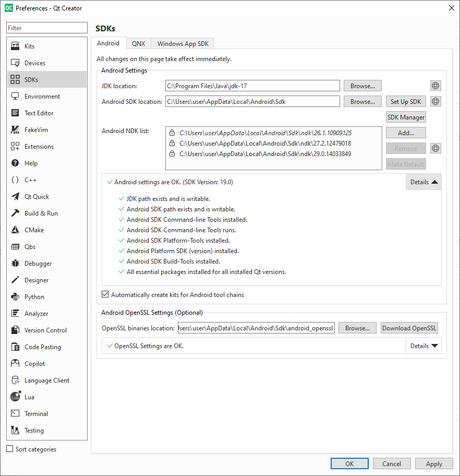The height and width of the screenshot is (476, 460).
Task: Click the Android SDK location field
Action: point(252,101)
